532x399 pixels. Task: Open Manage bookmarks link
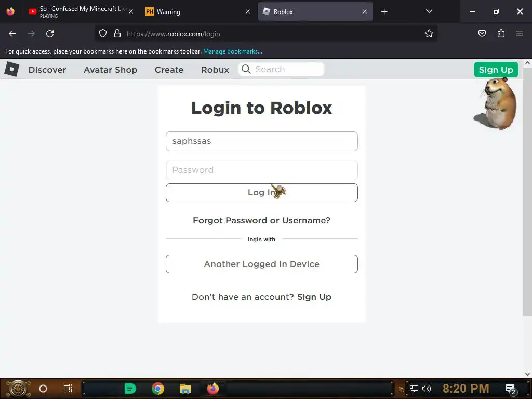point(232,51)
